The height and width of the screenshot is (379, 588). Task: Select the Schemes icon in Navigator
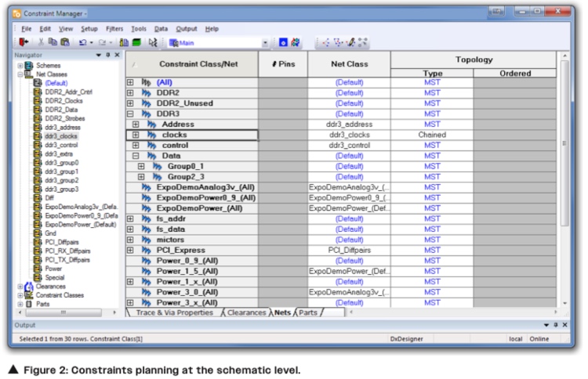tap(29, 66)
